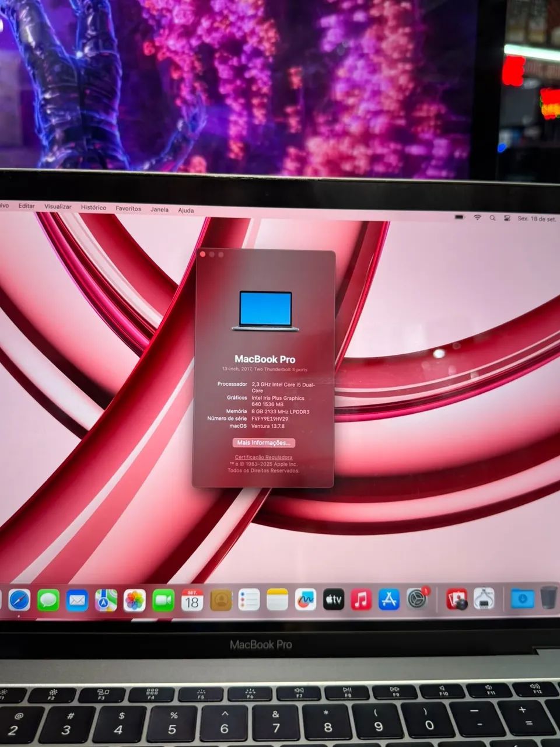Open Certificação Reguladora link
Viewport: 560px width, 747px height.
pyautogui.click(x=264, y=457)
